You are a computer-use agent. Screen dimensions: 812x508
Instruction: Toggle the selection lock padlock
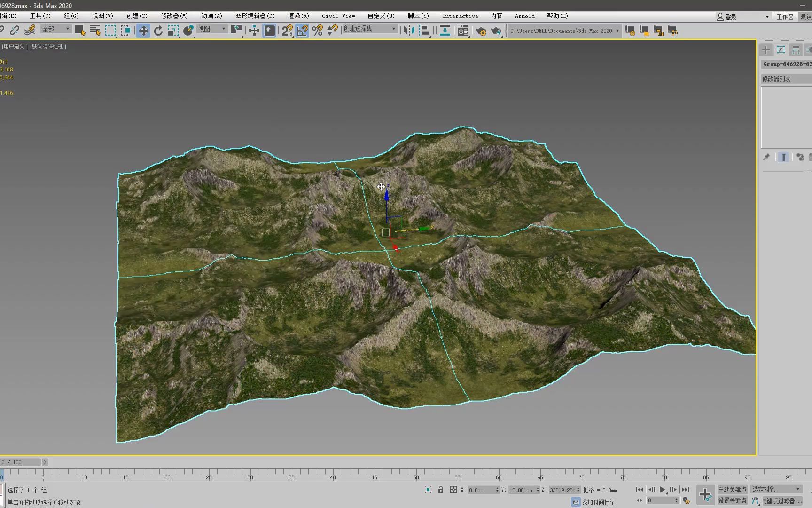(441, 490)
